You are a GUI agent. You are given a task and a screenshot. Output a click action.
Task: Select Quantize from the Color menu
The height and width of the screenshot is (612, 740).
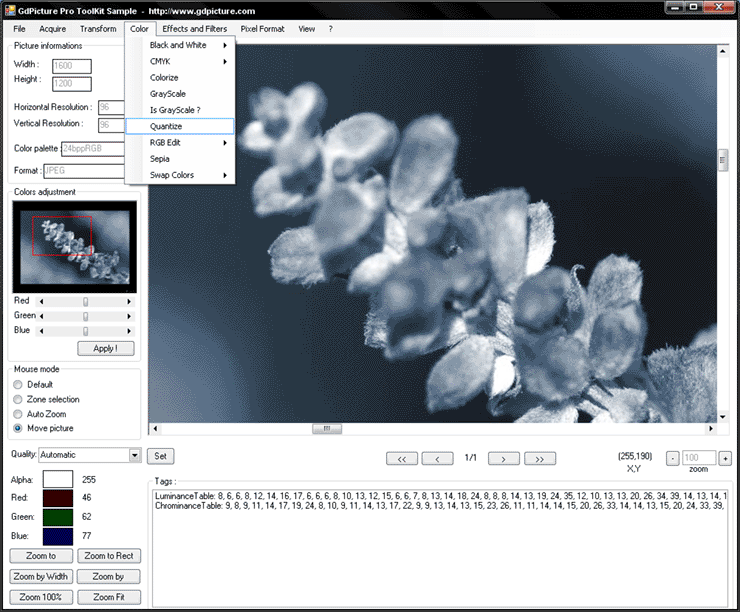pyautogui.click(x=166, y=127)
